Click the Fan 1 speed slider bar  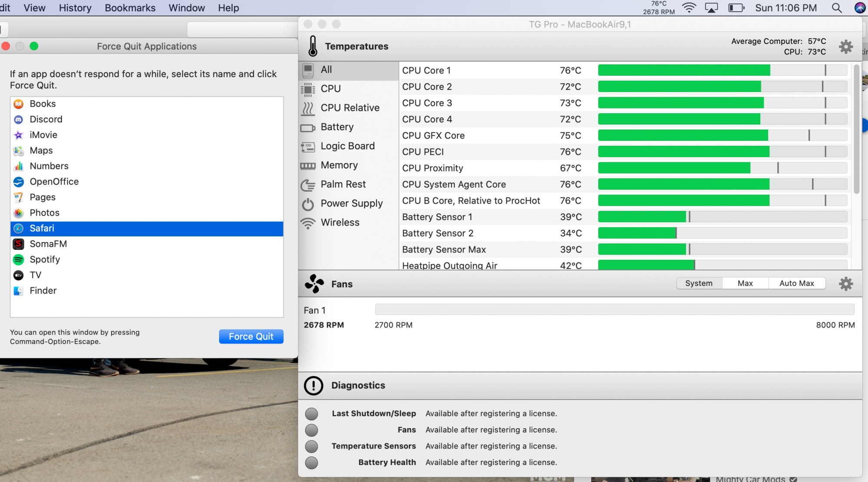615,309
